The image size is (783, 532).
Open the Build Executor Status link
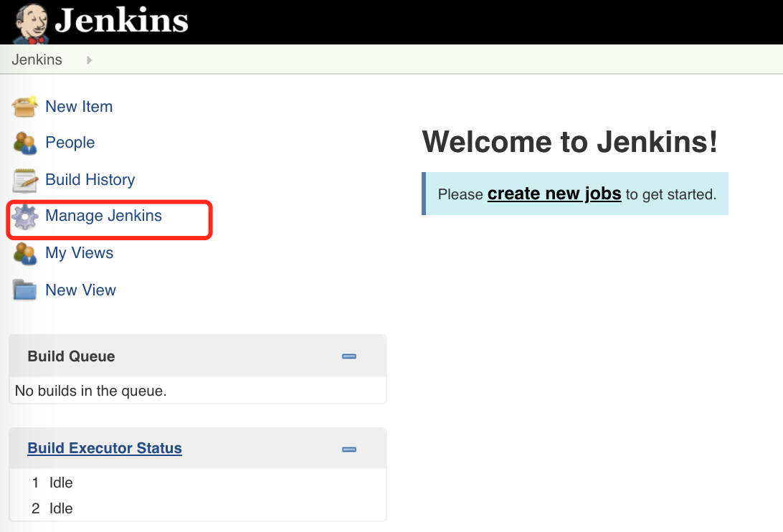tap(105, 448)
